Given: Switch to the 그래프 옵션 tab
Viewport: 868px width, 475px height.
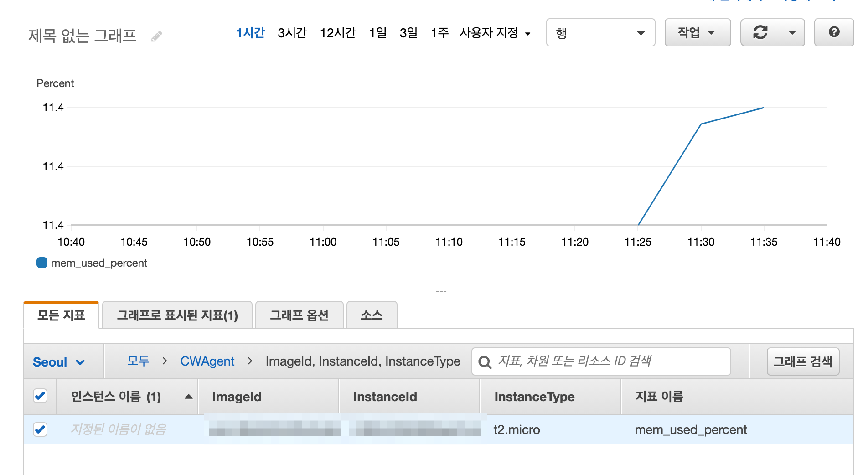Looking at the screenshot, I should (x=299, y=315).
